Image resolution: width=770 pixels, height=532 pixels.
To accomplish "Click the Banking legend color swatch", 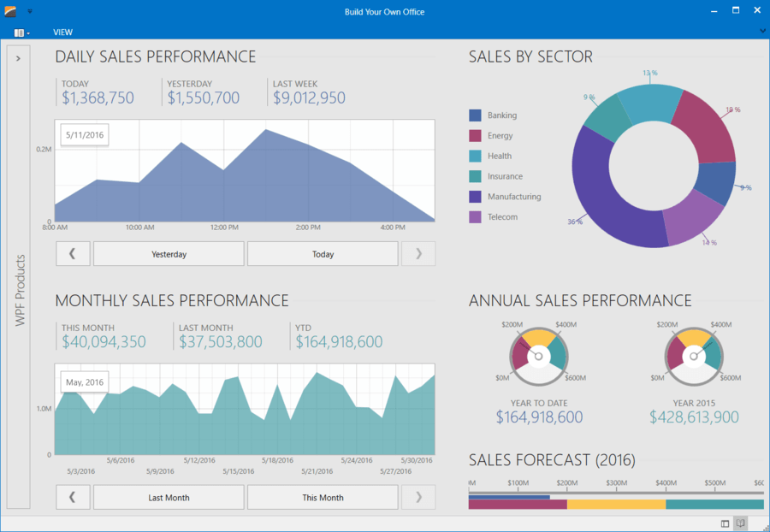I will (475, 115).
